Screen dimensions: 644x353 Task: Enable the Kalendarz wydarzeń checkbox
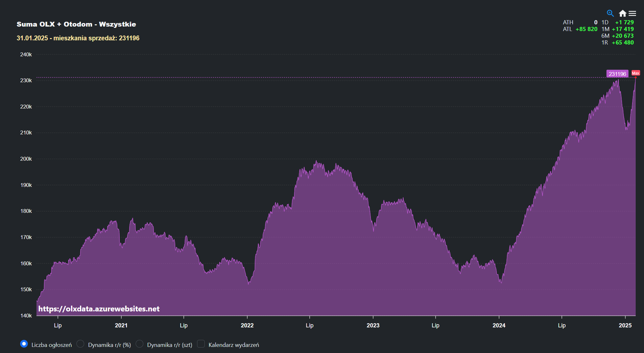[201, 344]
